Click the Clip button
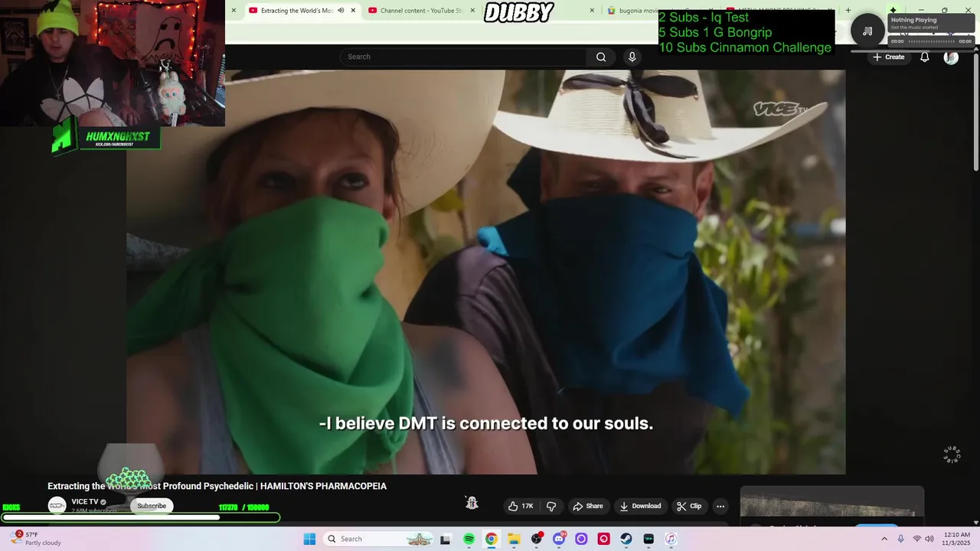The image size is (980, 551). 689,506
